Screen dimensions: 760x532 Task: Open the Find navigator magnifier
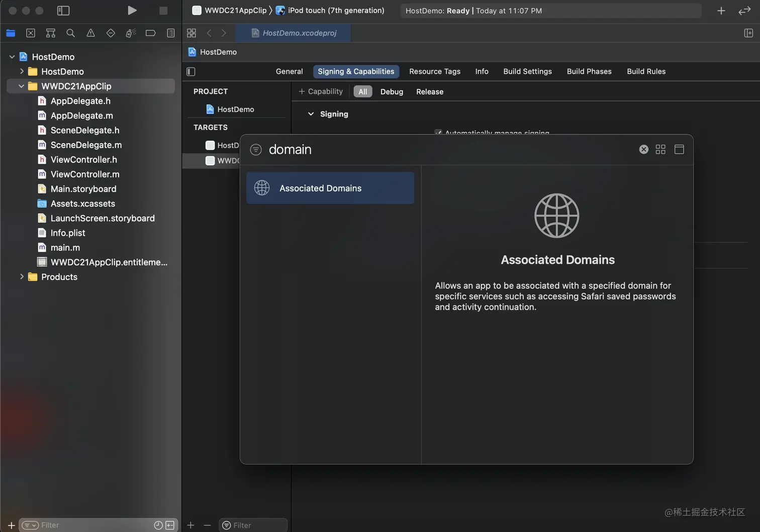point(71,33)
